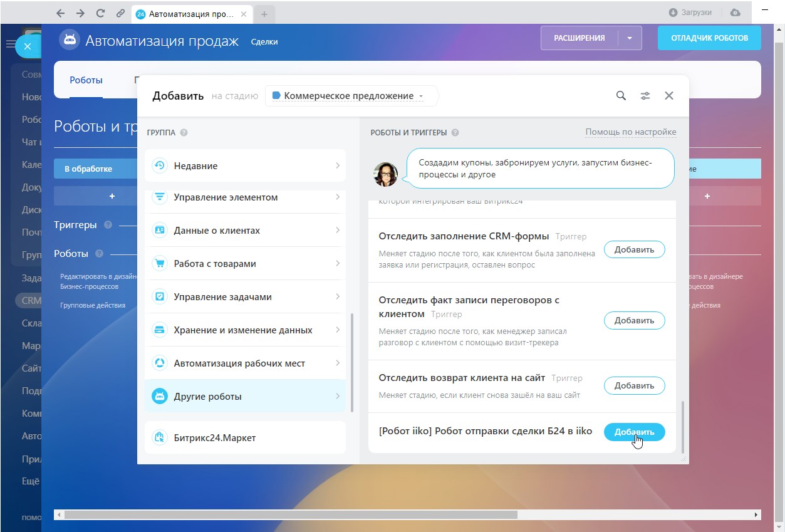The image size is (785, 532).
Task: Click the link icon beside reload
Action: (x=120, y=13)
